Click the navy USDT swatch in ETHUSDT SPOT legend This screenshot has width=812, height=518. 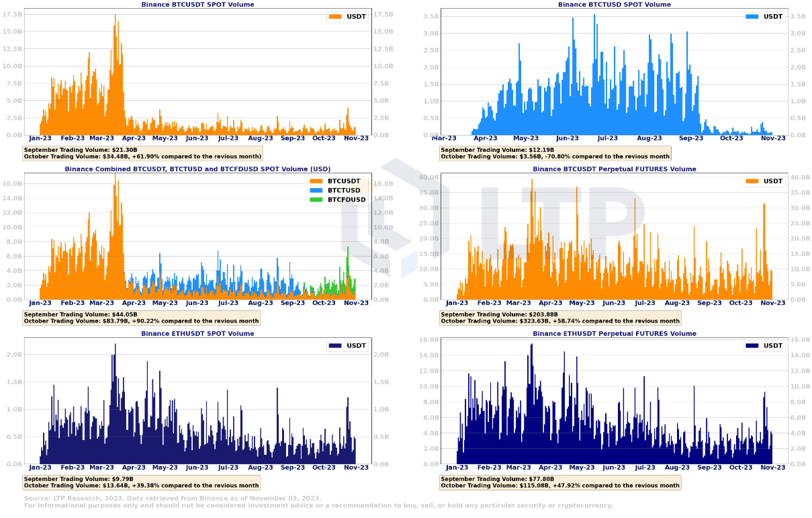coord(335,346)
